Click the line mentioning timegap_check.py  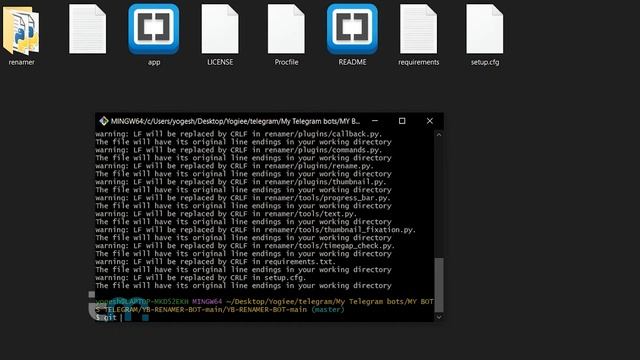245,245
